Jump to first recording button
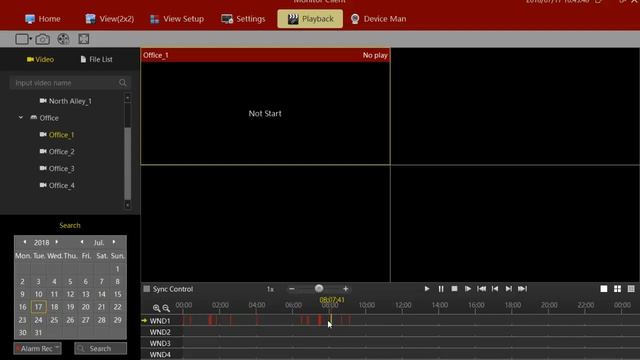This screenshot has width=640, height=360. [x=482, y=289]
